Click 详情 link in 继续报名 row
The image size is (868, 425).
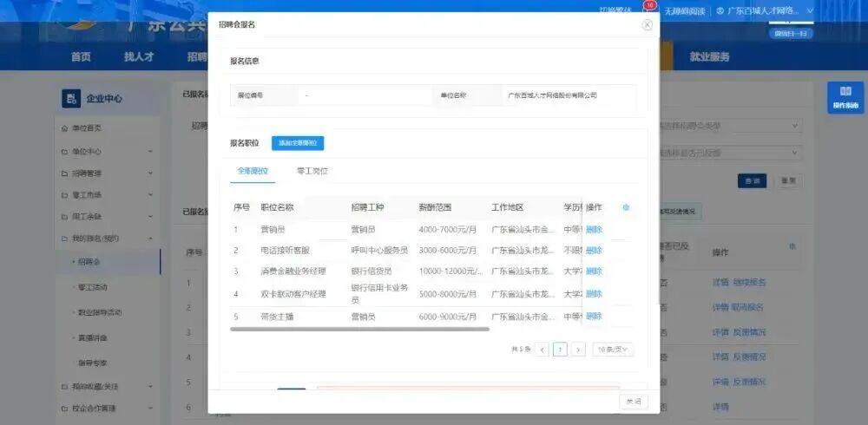click(x=720, y=282)
